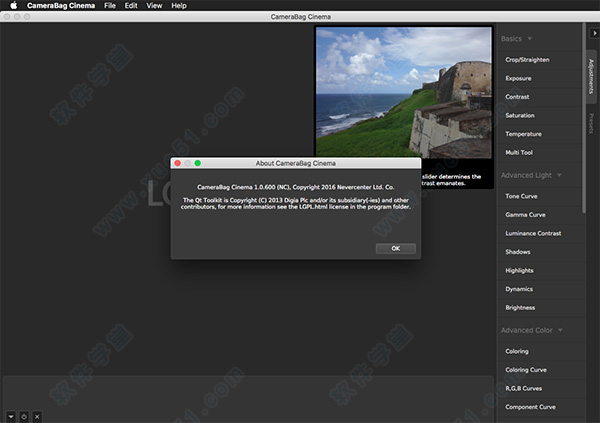This screenshot has height=423, width=600.
Task: Select the R,G,B Curves adjustment
Action: [540, 388]
